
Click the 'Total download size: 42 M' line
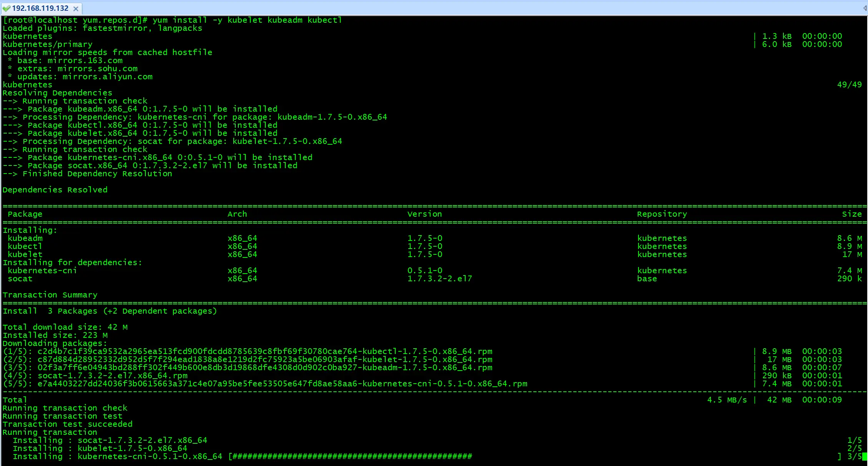65,327
